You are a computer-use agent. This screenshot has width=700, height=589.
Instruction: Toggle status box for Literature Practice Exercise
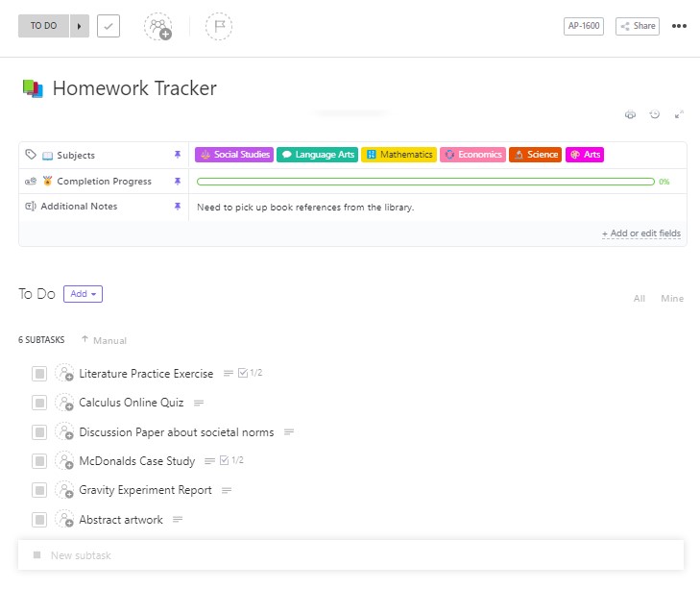point(39,374)
